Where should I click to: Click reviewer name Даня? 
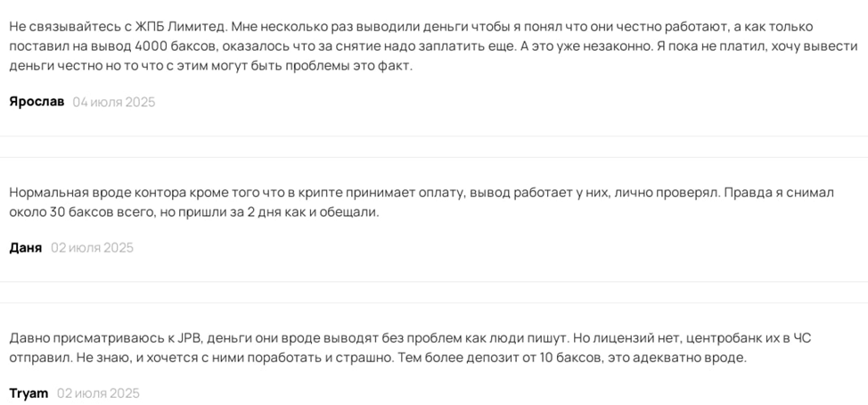pos(25,247)
